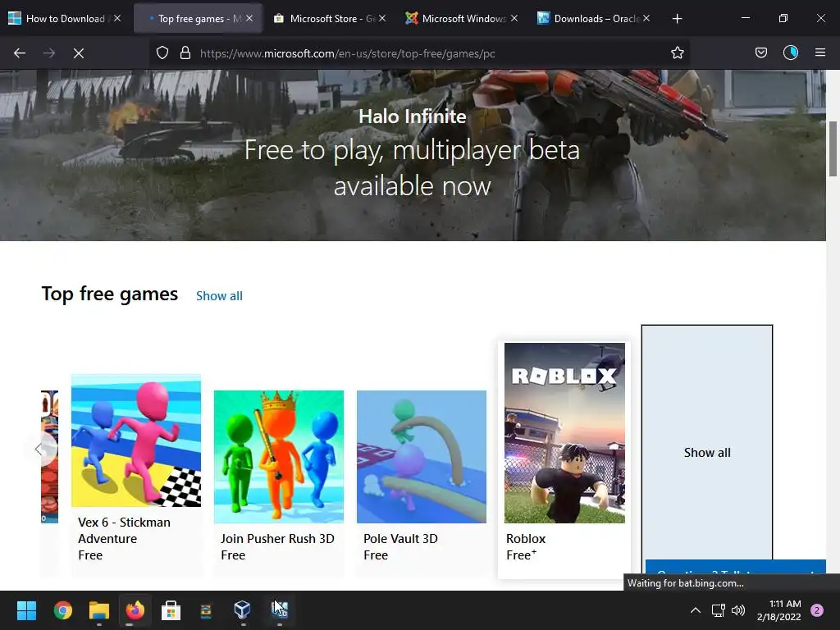Open the Roblox game thumbnail
Screen dimensions: 840x630
pyautogui.click(x=564, y=433)
